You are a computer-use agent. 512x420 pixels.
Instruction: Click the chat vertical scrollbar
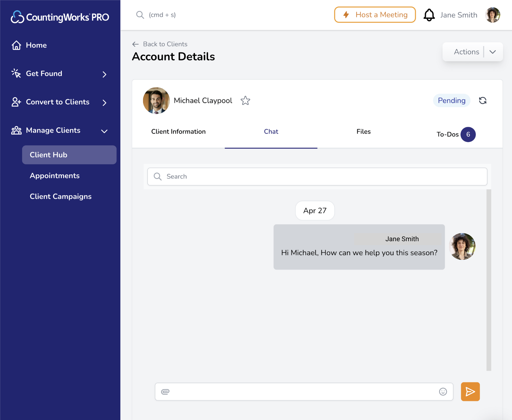click(489, 280)
